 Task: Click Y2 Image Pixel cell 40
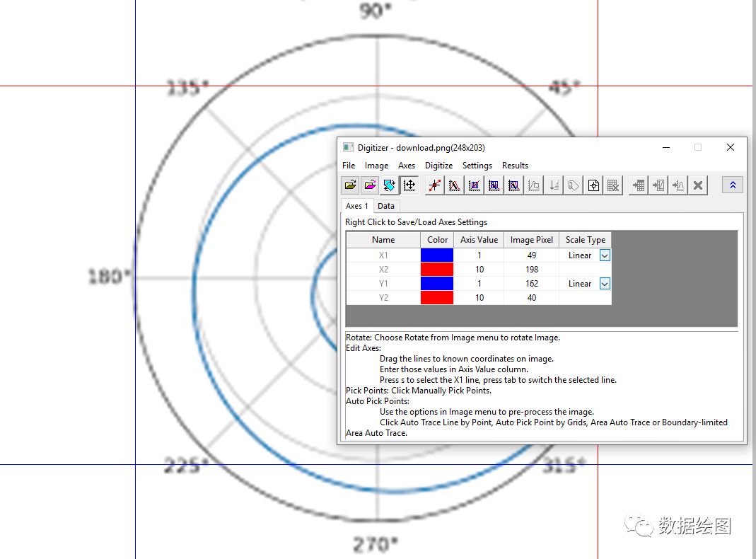532,298
